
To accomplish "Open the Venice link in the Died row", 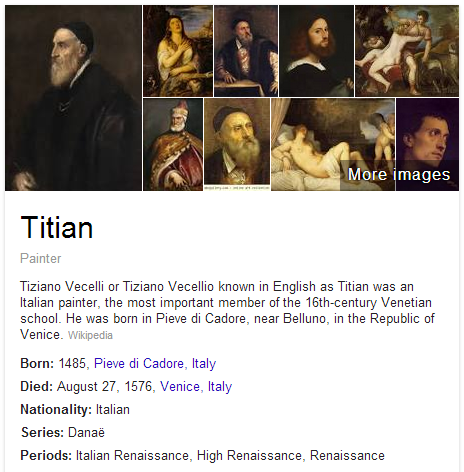I will click(180, 386).
